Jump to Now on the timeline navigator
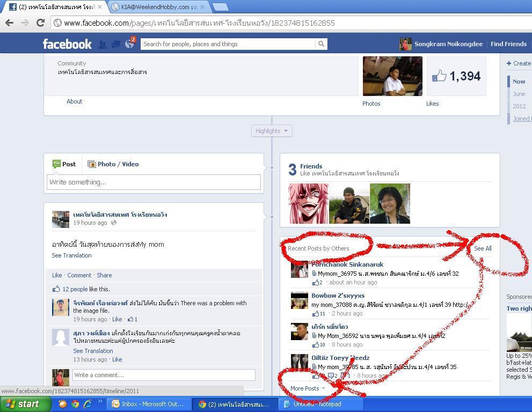The height and width of the screenshot is (412, 532). tap(519, 82)
